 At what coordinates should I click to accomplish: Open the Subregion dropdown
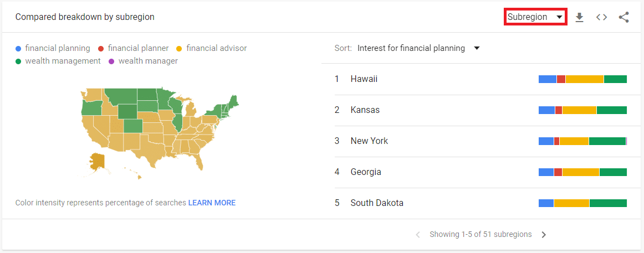[535, 17]
